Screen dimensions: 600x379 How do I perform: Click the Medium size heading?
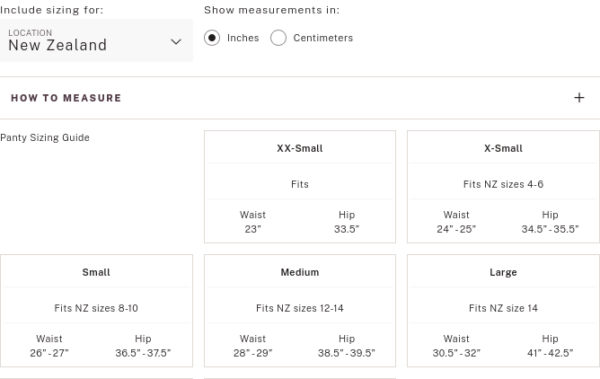[300, 272]
